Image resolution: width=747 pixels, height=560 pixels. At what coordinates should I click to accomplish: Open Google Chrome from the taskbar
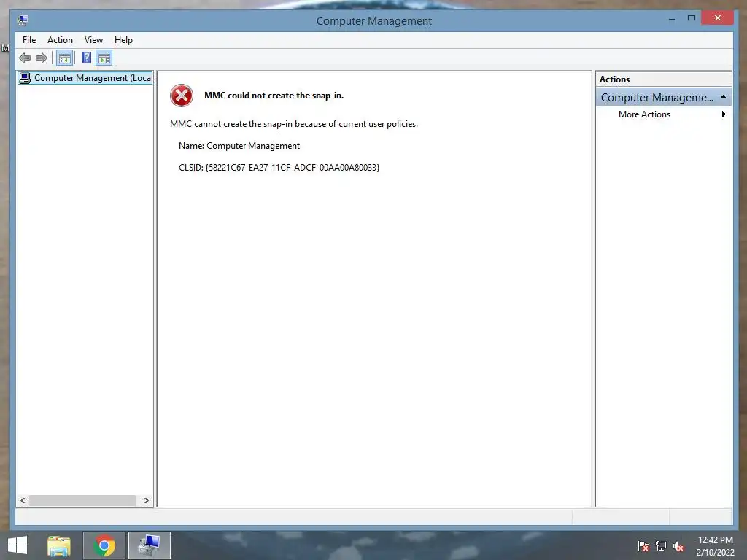point(104,545)
